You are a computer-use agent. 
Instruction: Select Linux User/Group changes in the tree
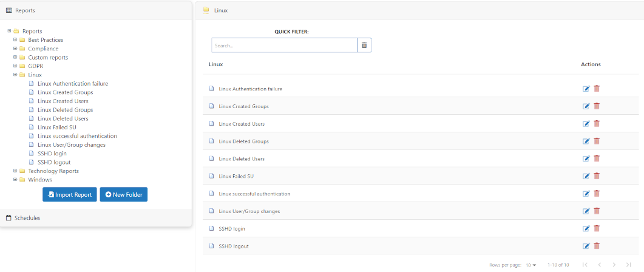72,144
